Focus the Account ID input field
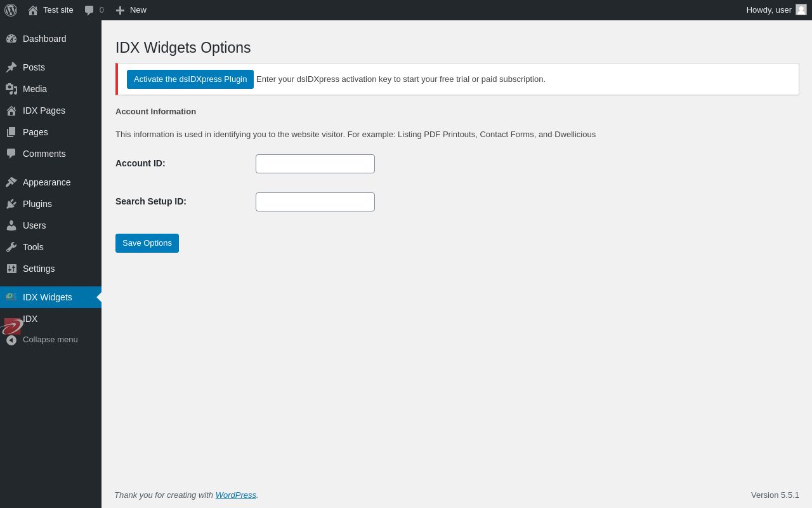Screen dimensions: 812x508 [x=315, y=164]
